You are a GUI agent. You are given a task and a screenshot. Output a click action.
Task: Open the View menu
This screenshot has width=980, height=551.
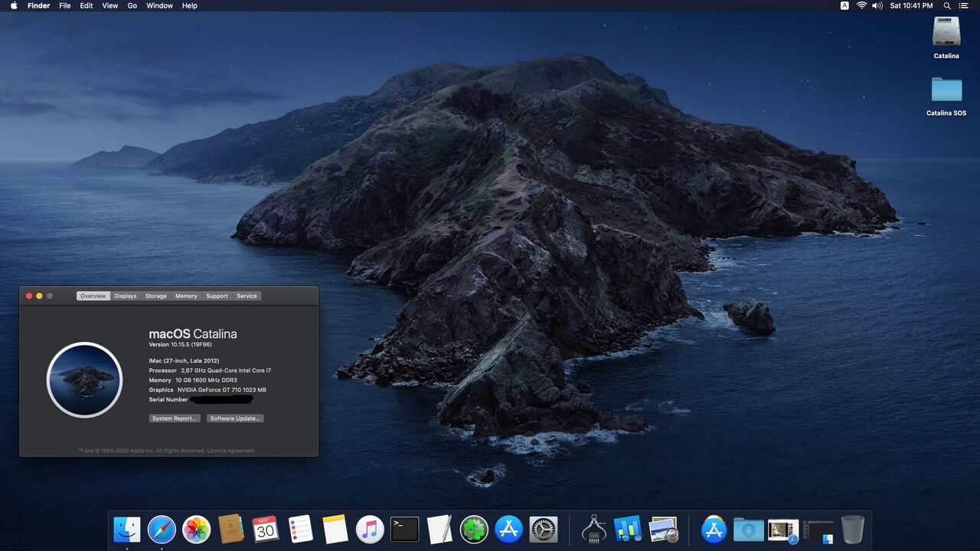coord(110,5)
